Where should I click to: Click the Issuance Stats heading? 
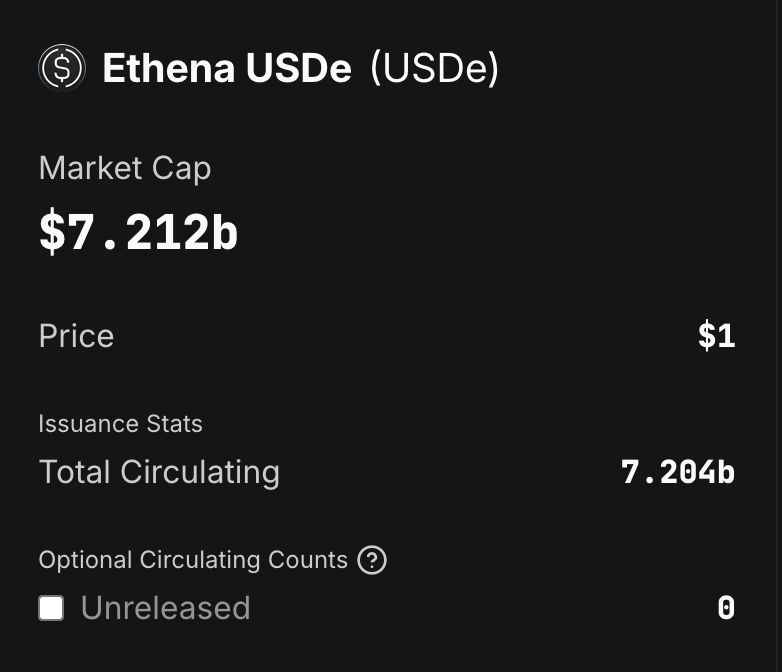click(x=120, y=424)
